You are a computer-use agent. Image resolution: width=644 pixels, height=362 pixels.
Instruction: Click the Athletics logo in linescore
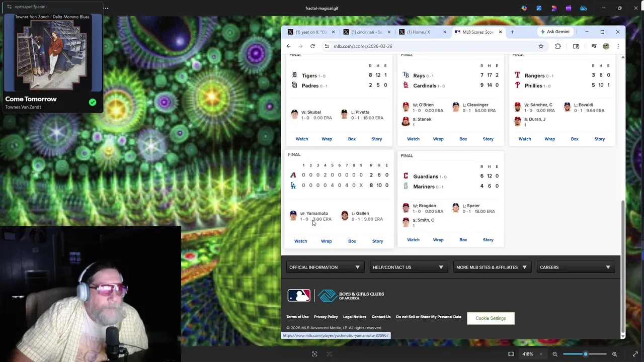[293, 175]
